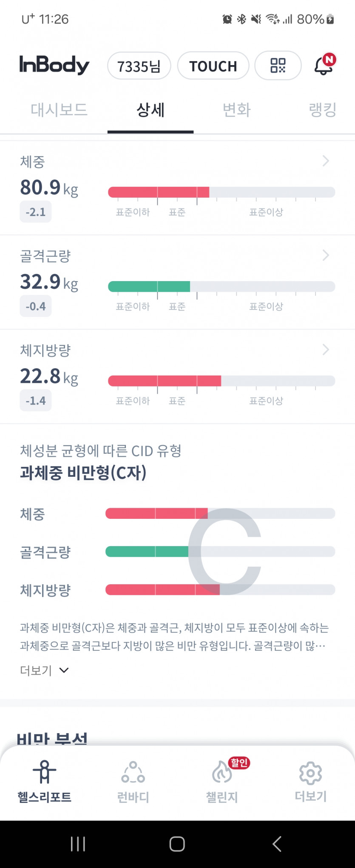Switch to 대시보드 tab

click(59, 110)
